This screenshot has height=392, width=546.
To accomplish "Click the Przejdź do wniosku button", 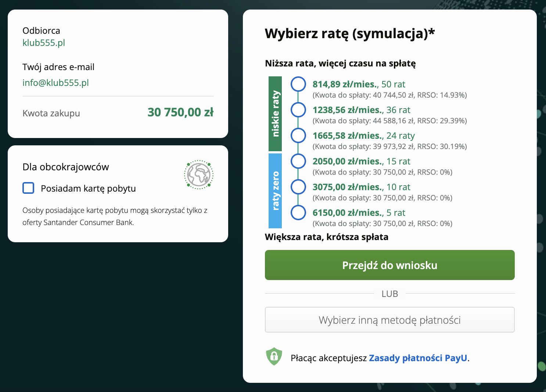I will [389, 265].
